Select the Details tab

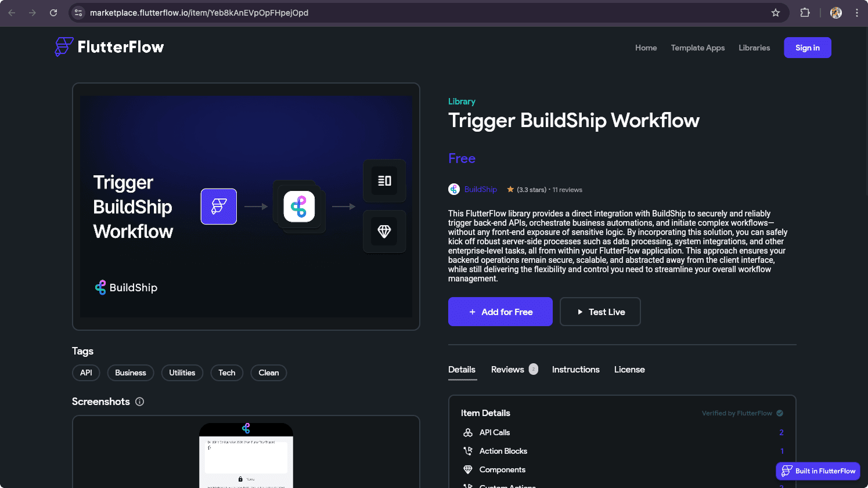462,370
